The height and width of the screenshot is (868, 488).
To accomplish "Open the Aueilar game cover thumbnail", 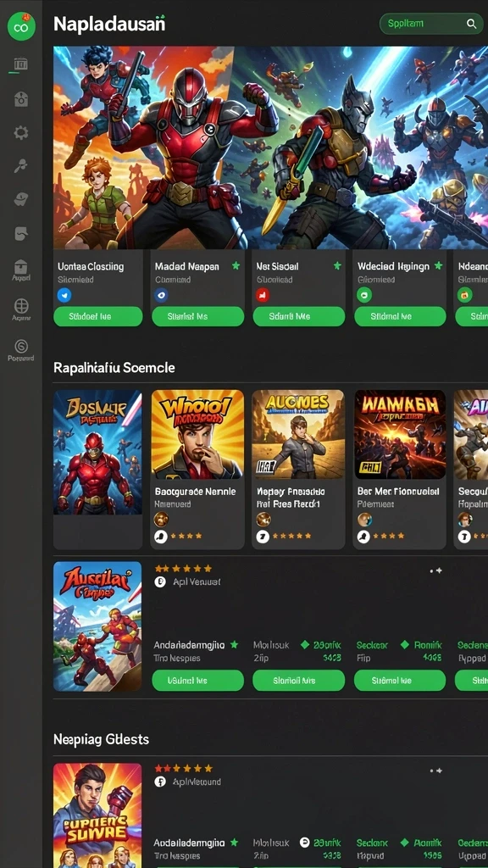I will click(97, 626).
